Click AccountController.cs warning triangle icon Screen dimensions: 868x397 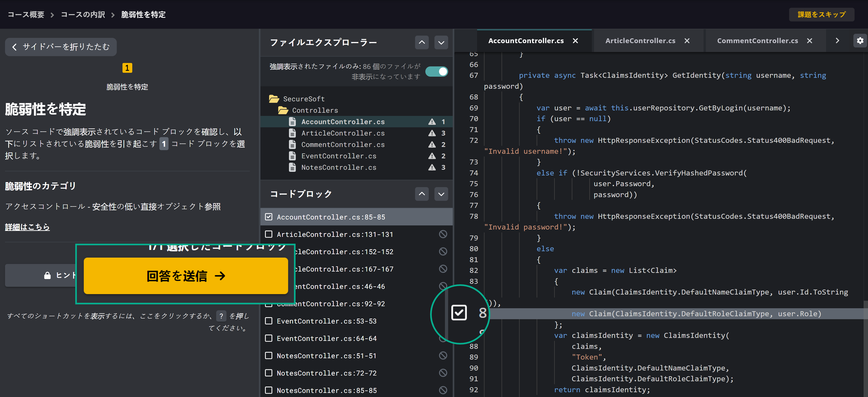coord(432,122)
